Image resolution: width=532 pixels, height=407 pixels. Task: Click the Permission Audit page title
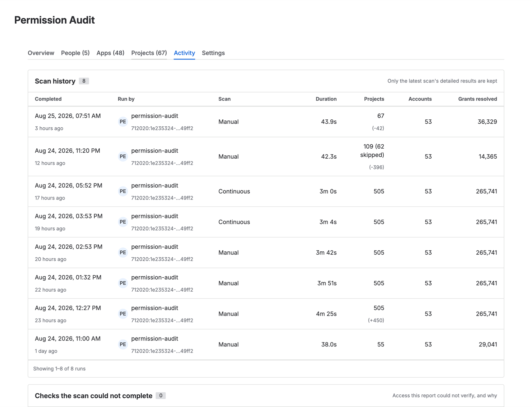pyautogui.click(x=55, y=20)
